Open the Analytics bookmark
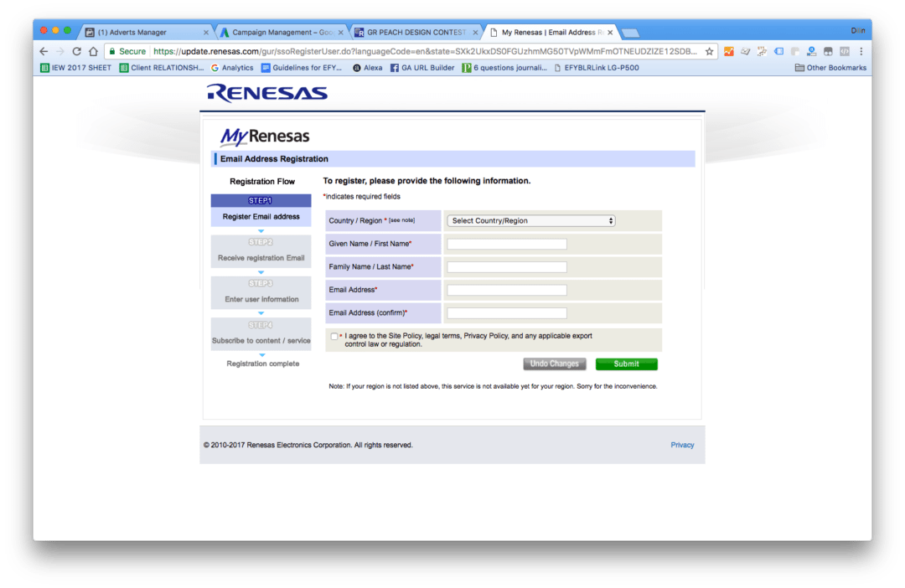 point(232,68)
